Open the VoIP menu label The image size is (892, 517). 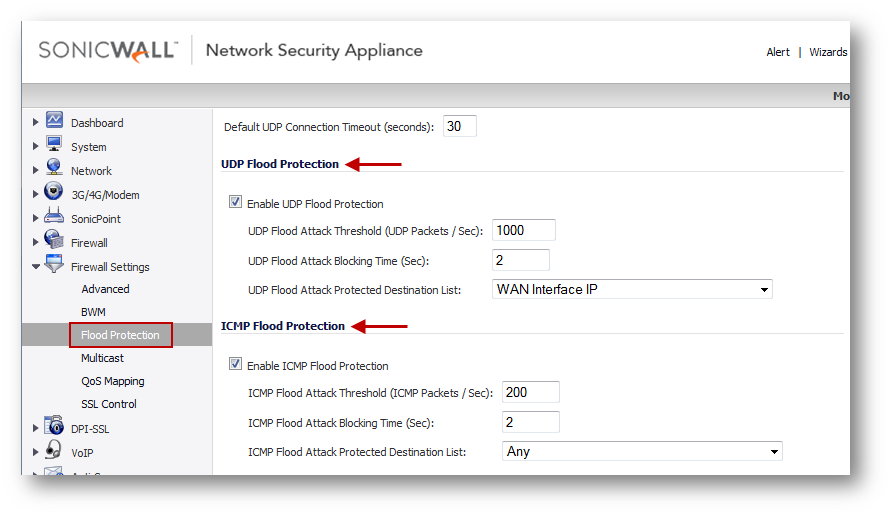[82, 453]
